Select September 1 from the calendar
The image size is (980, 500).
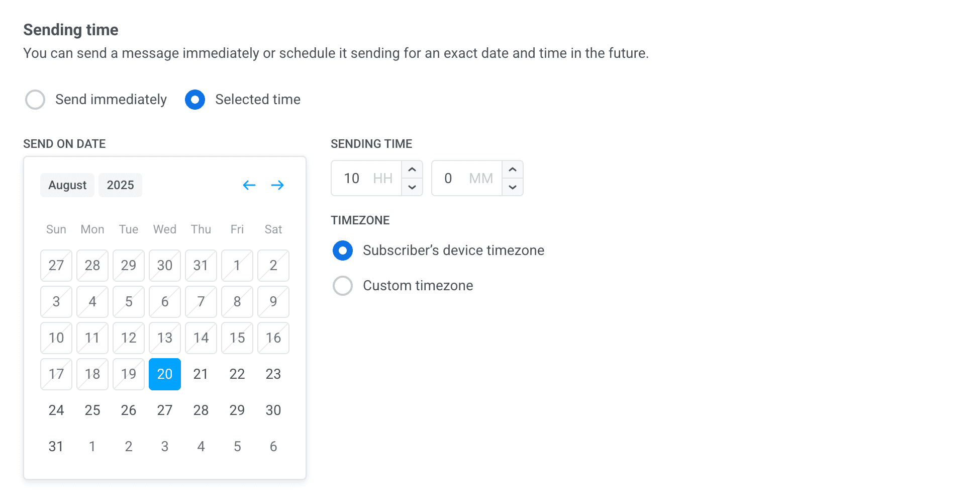click(x=92, y=446)
